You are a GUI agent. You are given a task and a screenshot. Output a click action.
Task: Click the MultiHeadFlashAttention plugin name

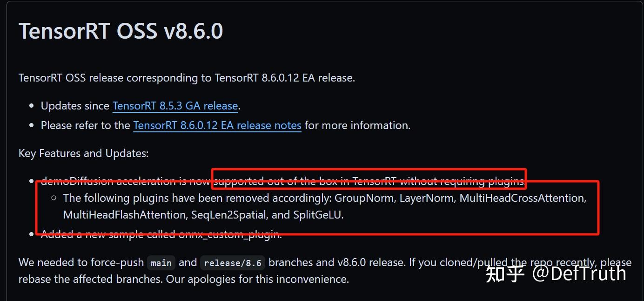pyautogui.click(x=124, y=215)
